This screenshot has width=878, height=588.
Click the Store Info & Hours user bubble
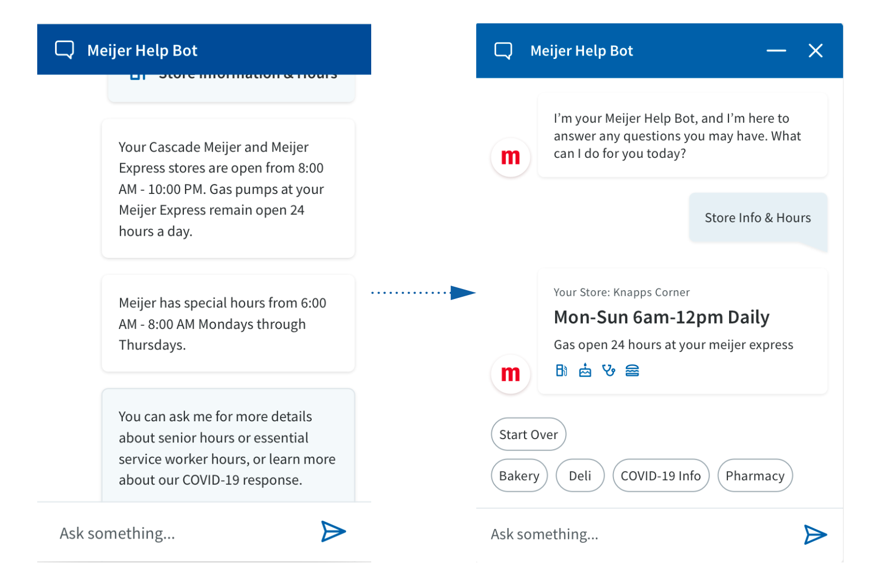[758, 218]
